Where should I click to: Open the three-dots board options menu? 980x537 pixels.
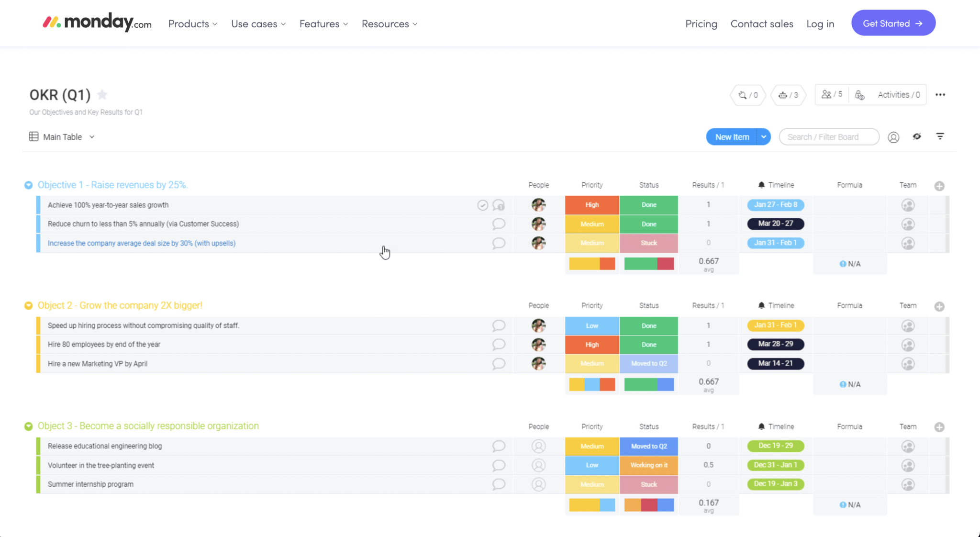tap(940, 95)
